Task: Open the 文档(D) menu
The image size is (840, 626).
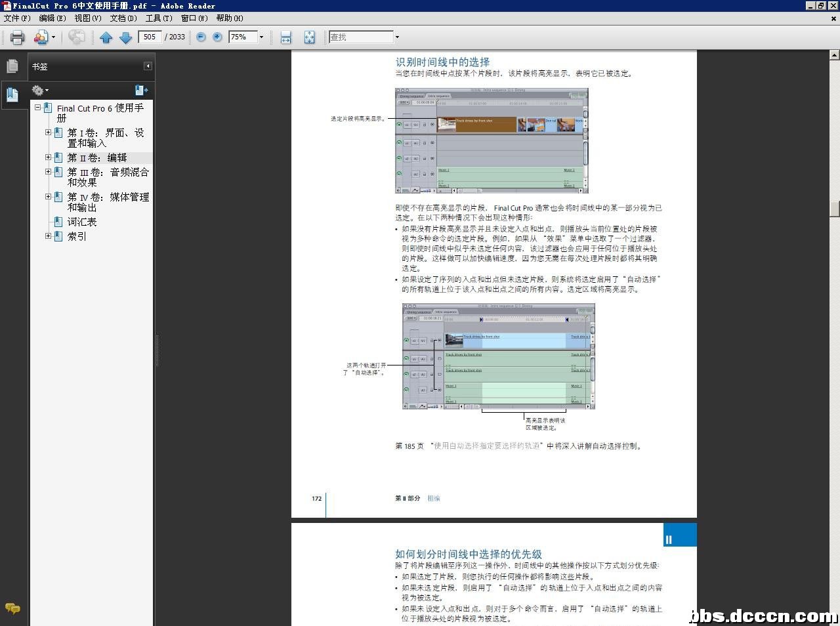Action: pyautogui.click(x=123, y=18)
